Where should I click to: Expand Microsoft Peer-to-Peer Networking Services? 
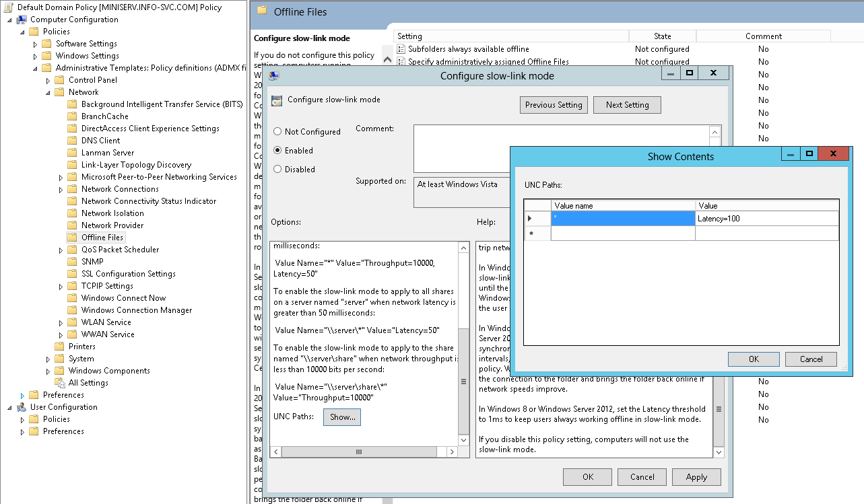coord(61,178)
